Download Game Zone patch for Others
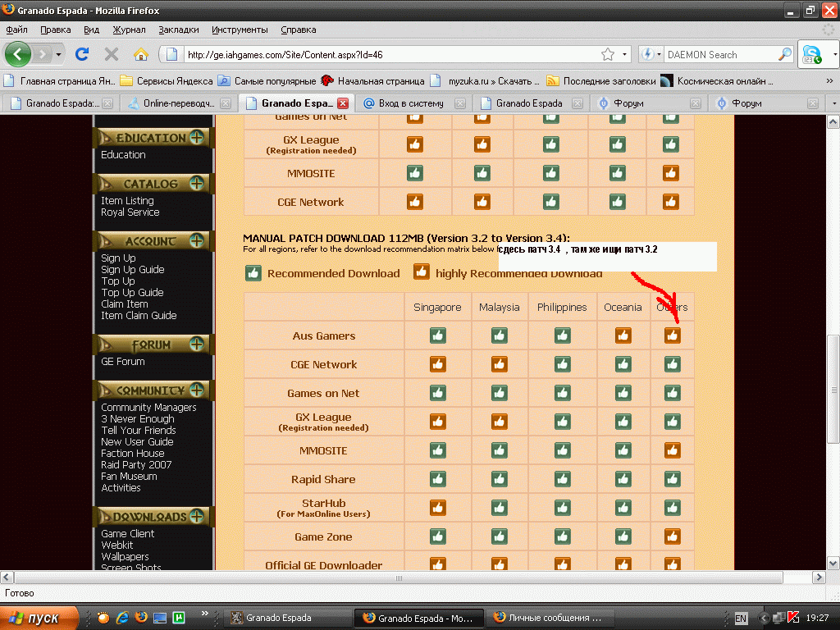Image resolution: width=840 pixels, height=630 pixels. pyautogui.click(x=673, y=536)
